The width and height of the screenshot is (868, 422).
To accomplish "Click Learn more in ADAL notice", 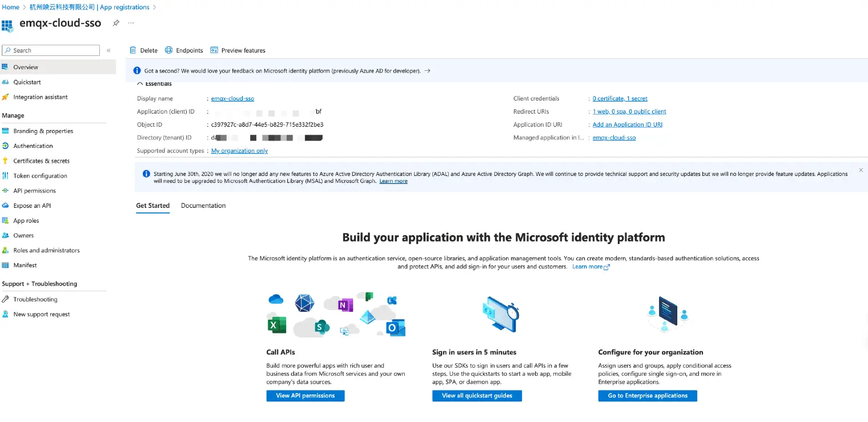I will (393, 181).
